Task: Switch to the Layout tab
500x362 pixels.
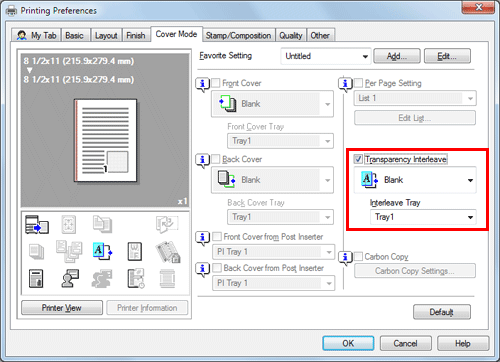Action: coord(106,35)
